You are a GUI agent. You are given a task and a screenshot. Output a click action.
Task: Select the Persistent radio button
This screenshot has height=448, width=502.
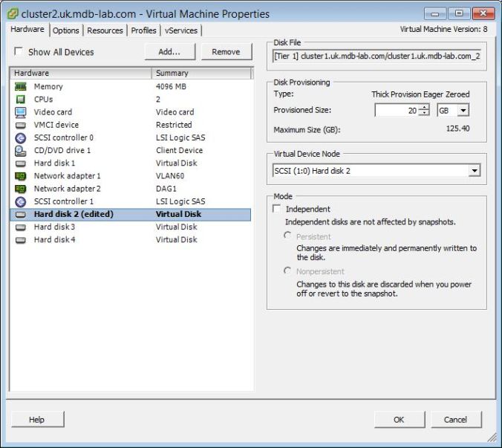pos(287,236)
